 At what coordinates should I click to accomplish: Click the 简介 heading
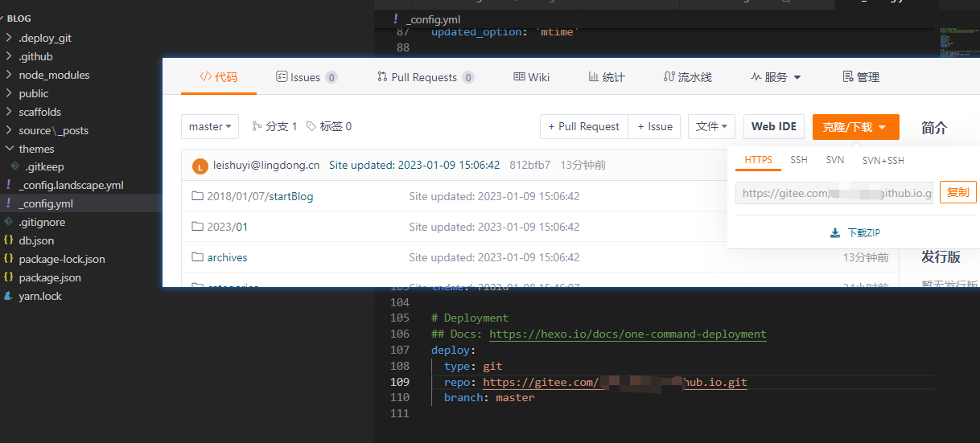(934, 128)
